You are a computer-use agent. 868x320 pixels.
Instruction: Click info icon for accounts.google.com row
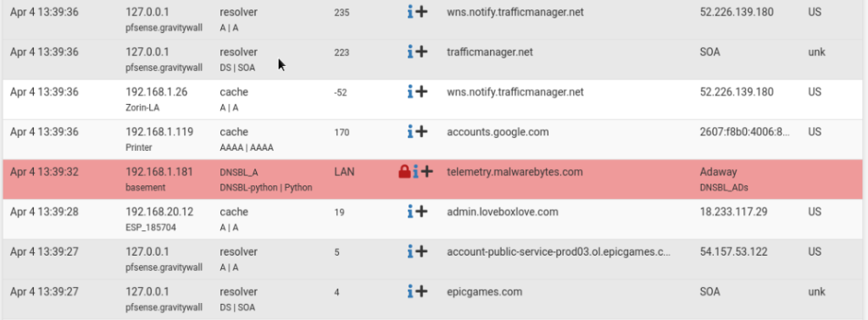(410, 132)
